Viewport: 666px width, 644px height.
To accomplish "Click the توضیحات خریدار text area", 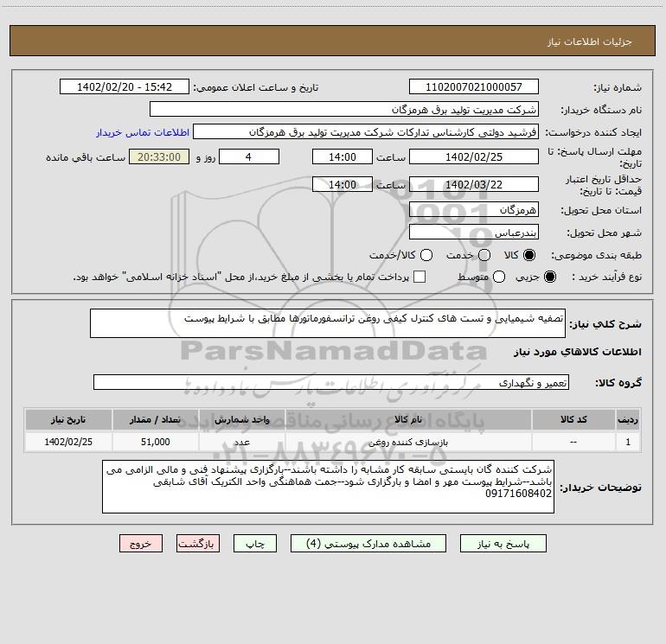I will point(329,487).
